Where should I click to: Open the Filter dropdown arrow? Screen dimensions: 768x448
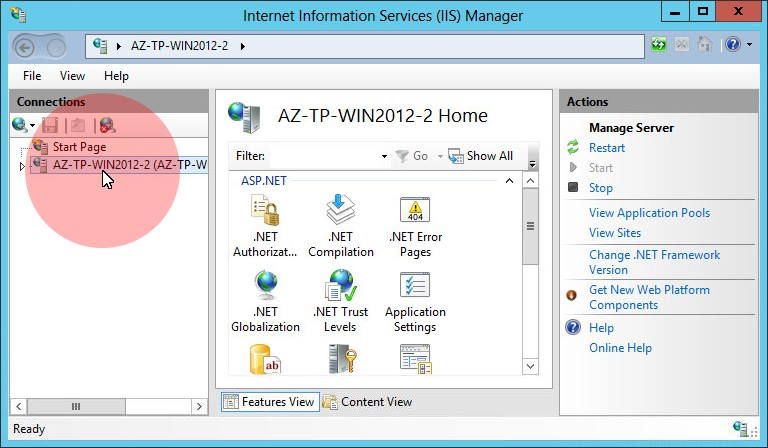click(384, 157)
